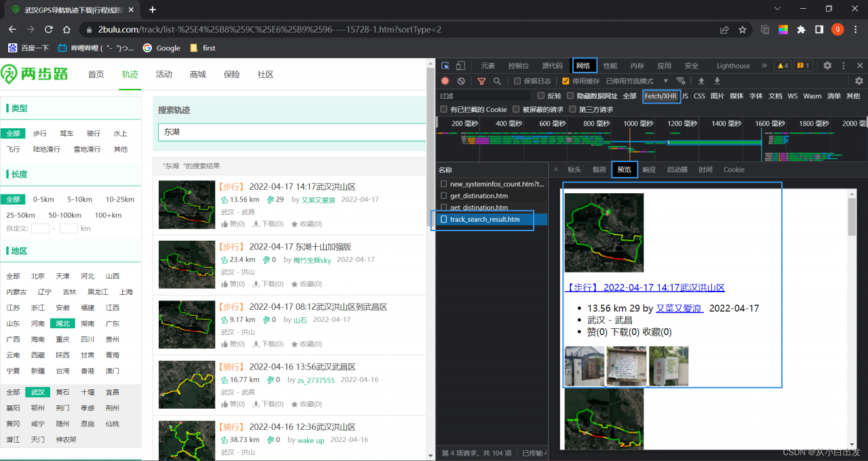Tick checkbox beside new_systeminfos_count.htm request
Screen dimensions: 868x461
pos(443,184)
